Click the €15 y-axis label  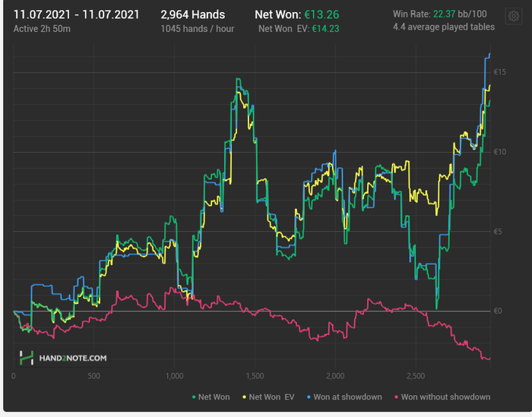(500, 72)
